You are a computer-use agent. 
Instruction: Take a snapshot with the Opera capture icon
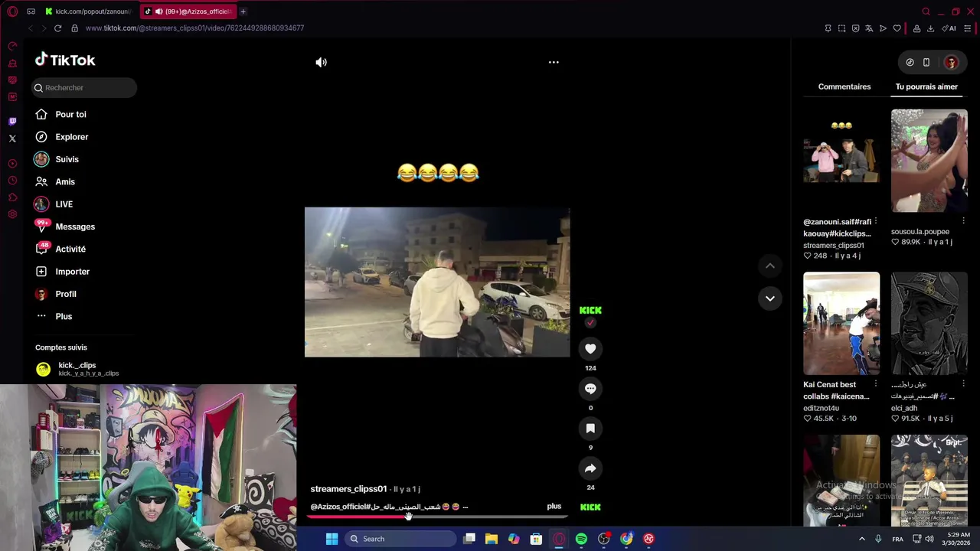841,28
